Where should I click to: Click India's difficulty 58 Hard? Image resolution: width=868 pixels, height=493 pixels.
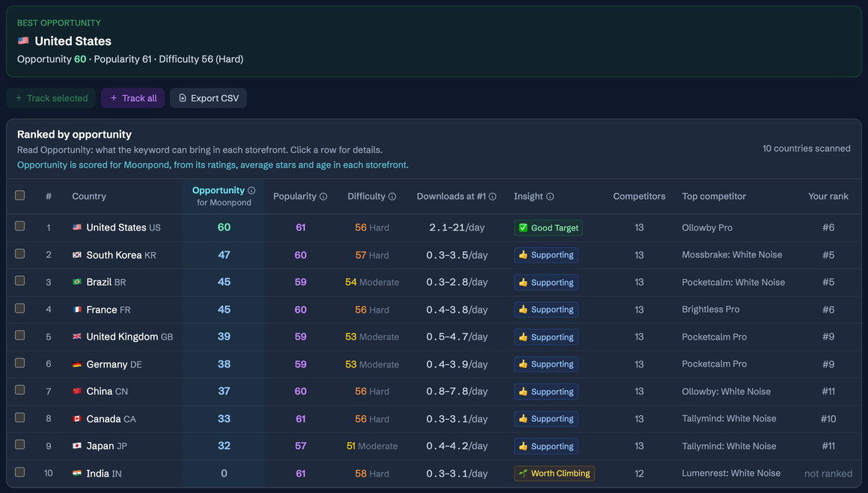pos(372,474)
